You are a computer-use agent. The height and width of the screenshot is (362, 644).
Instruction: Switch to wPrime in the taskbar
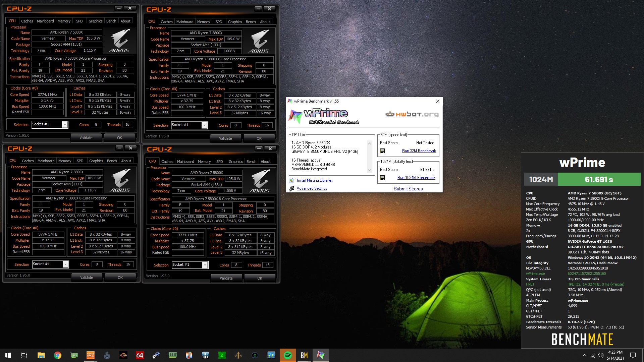[x=320, y=355]
